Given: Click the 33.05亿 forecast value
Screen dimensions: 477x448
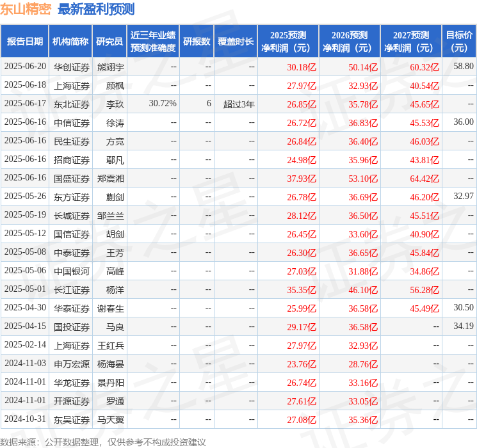Looking at the screenshot, I should 363,401.
